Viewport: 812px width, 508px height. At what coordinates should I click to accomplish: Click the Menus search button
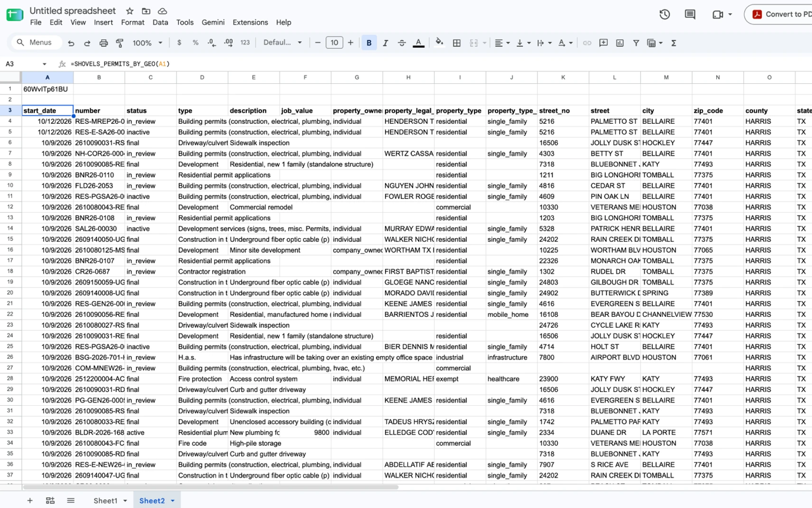36,43
